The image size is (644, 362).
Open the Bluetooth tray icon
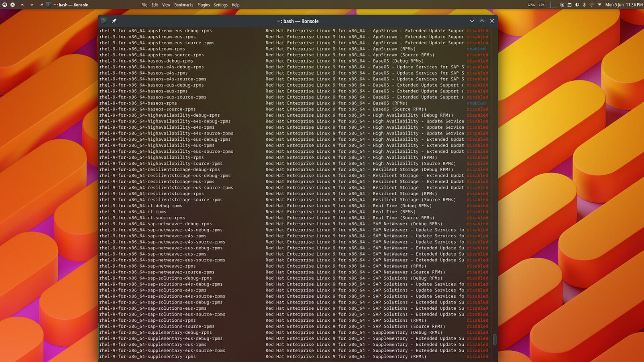point(584,4)
